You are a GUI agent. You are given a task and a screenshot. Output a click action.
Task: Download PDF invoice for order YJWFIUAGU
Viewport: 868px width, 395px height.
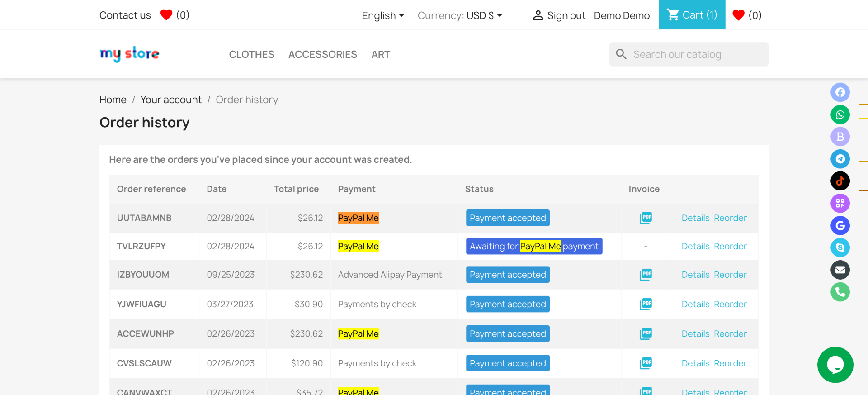click(646, 304)
